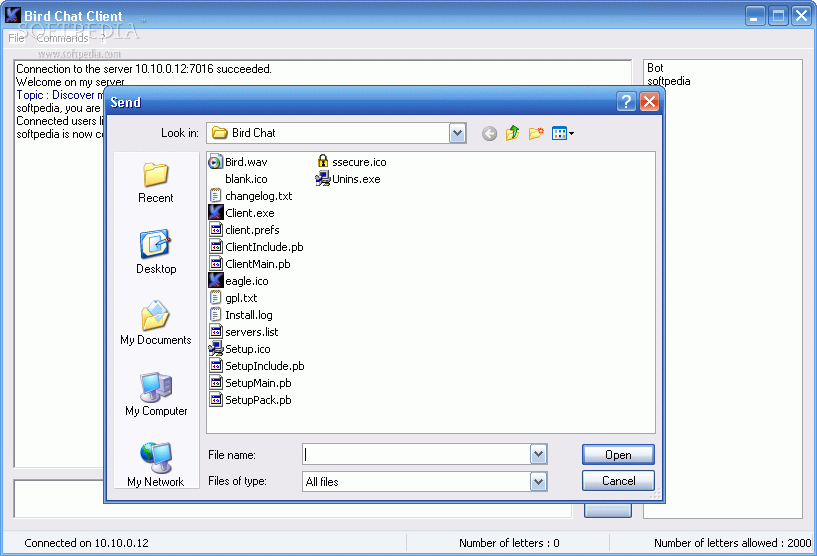Click the message input box in chat client

click(292, 510)
